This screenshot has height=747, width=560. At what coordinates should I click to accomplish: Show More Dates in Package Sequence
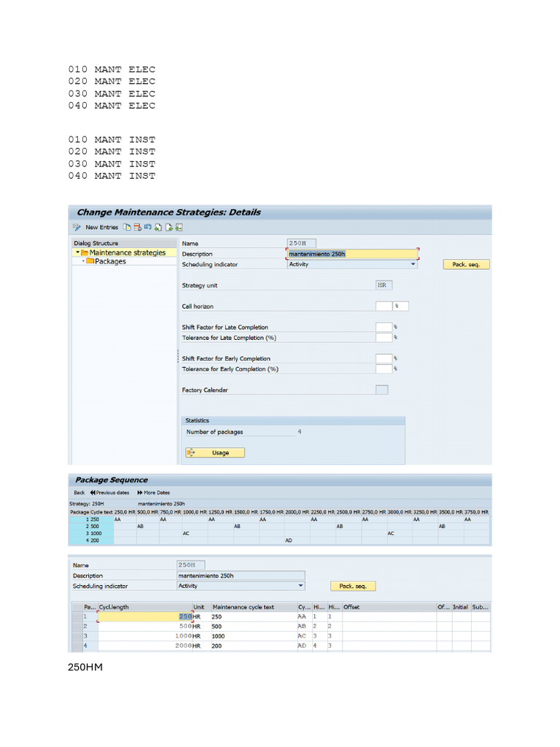click(x=153, y=492)
